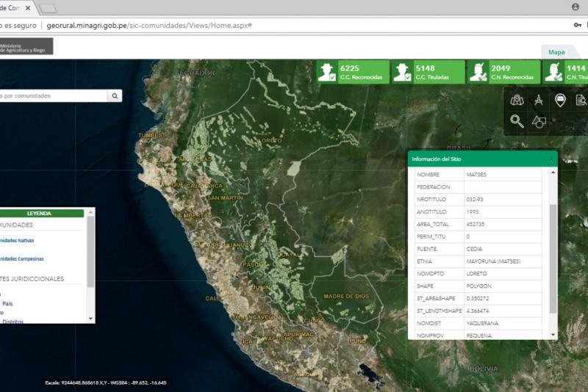Click the magnifier tool in map toolbar
This screenshot has width=588, height=392.
click(517, 121)
